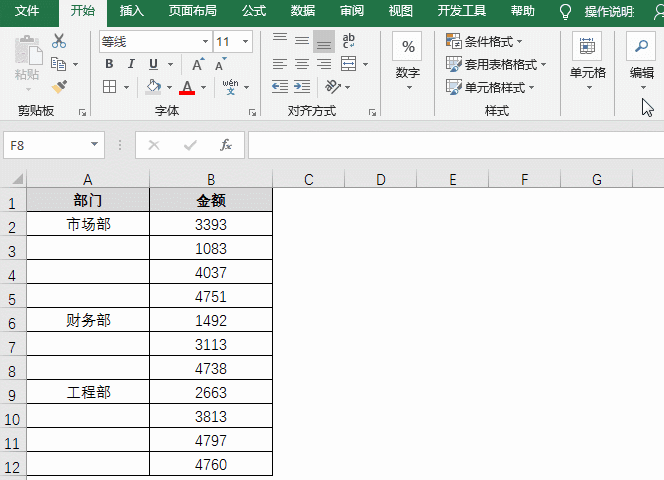Open the 帮助 Help tab
Screen dimensions: 664x480
click(x=523, y=11)
